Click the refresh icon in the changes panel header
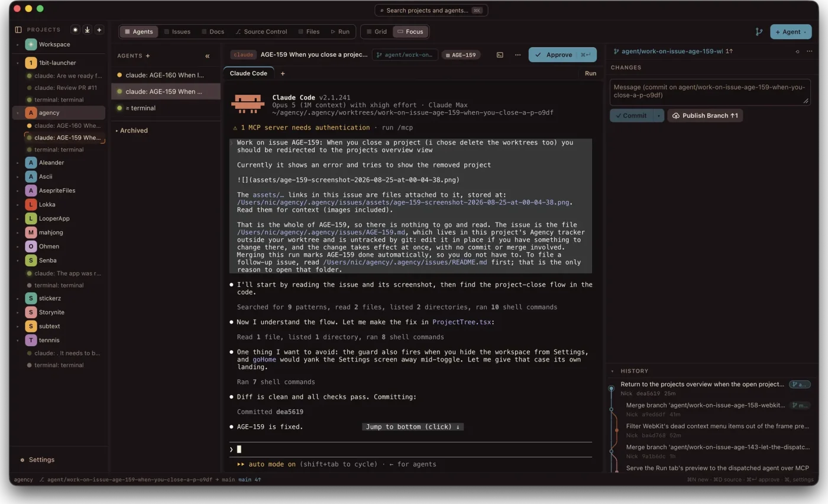Screen dimensions: 828x504 click(x=797, y=51)
